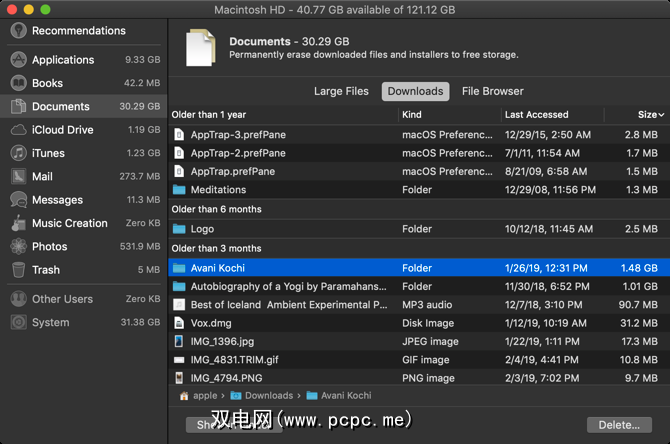The height and width of the screenshot is (444, 670).
Task: Click the Applications icon in sidebar
Action: 18,60
